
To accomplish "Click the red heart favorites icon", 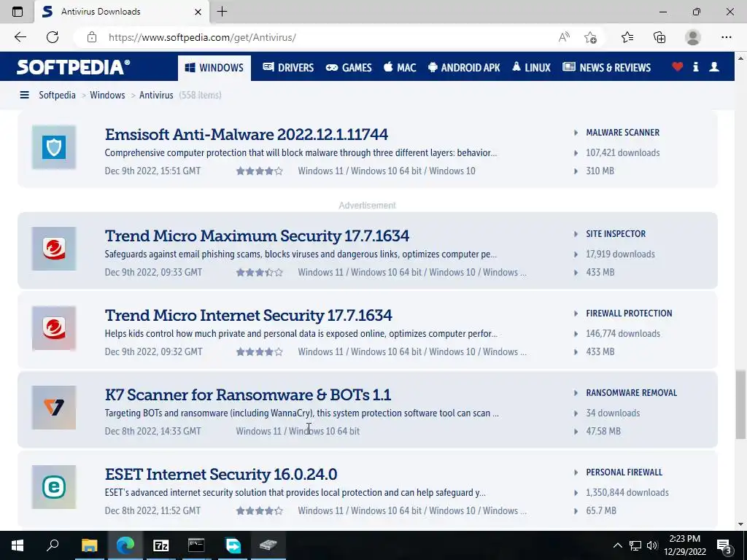I will coord(677,67).
